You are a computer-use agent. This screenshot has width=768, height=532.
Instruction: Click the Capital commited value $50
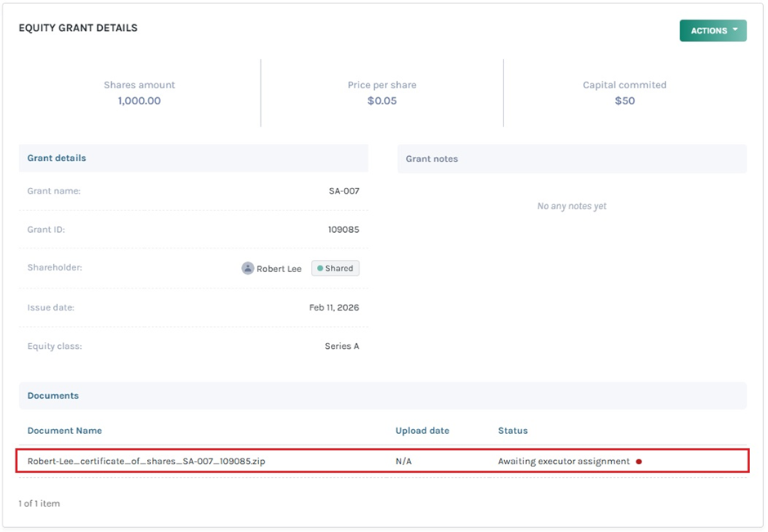624,101
